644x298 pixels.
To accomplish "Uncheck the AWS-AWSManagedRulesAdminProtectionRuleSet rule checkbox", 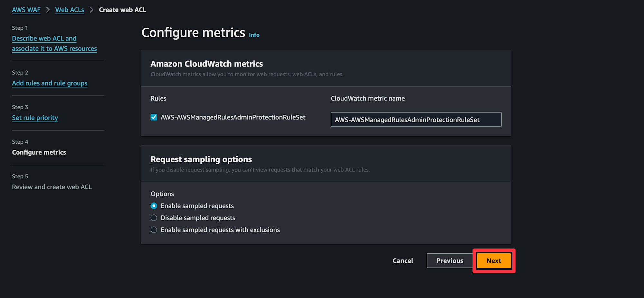I will coord(154,117).
